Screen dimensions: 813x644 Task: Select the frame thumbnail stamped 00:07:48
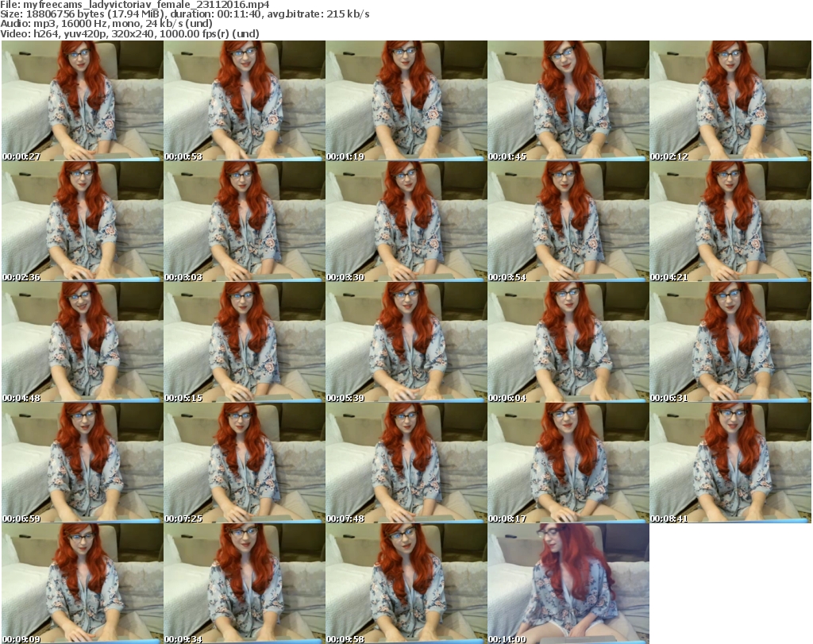tap(406, 463)
